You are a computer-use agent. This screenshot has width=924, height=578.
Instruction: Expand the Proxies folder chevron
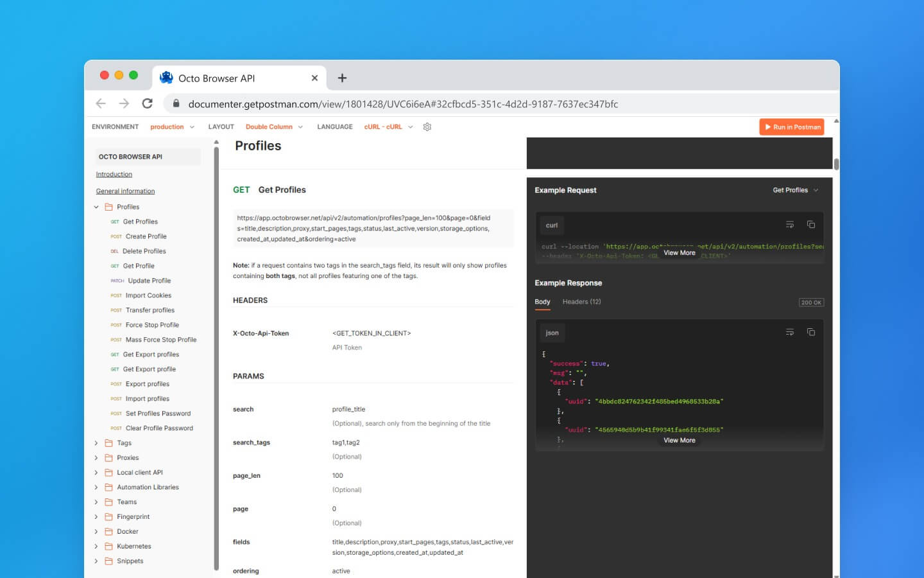[x=96, y=458]
